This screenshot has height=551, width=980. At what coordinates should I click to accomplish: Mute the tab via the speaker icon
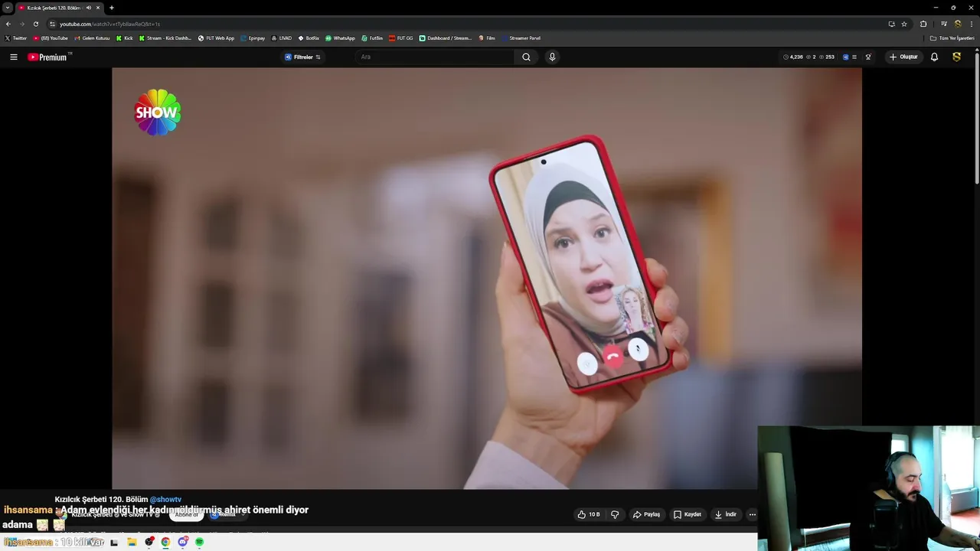coord(88,8)
